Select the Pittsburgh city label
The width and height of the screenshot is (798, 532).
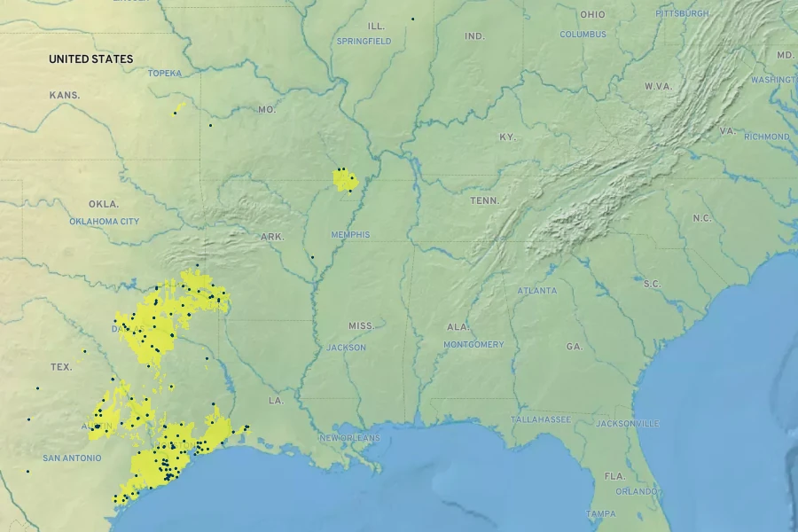click(682, 13)
